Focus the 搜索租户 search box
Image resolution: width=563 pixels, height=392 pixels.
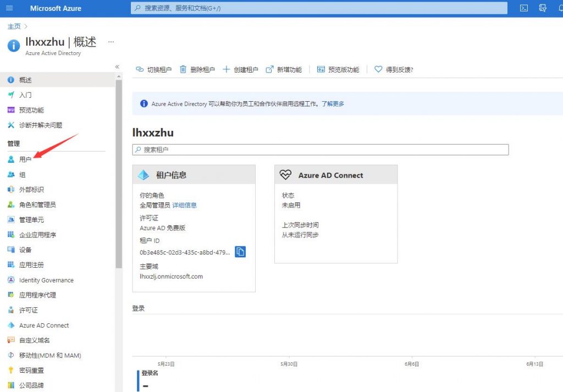tap(321, 150)
